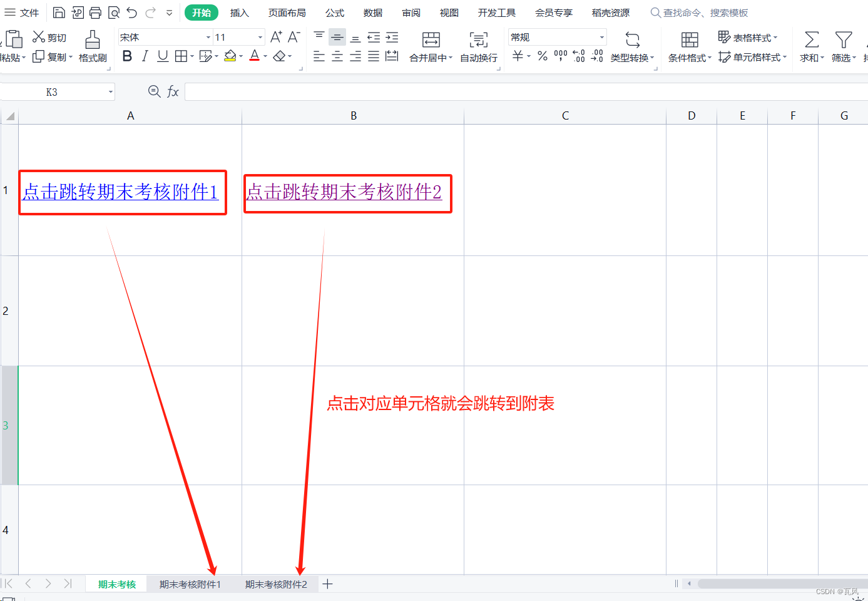Screen dimensions: 868x601
Task: Switch to the 期末考核附件2 sheet tab
Action: click(x=276, y=584)
